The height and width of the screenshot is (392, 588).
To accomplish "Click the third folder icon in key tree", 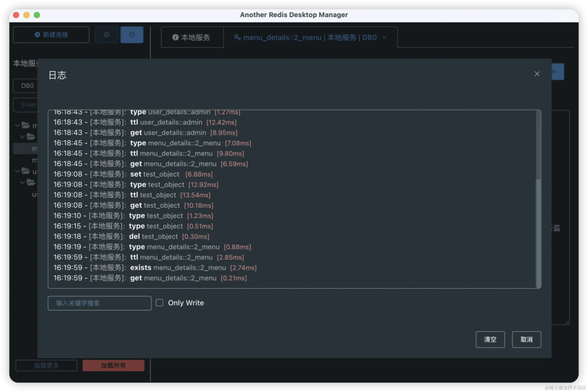I will coord(26,170).
